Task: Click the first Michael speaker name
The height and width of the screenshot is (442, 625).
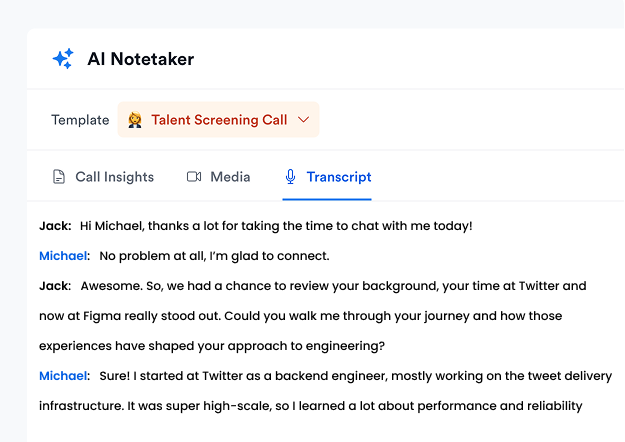Action: (x=63, y=256)
